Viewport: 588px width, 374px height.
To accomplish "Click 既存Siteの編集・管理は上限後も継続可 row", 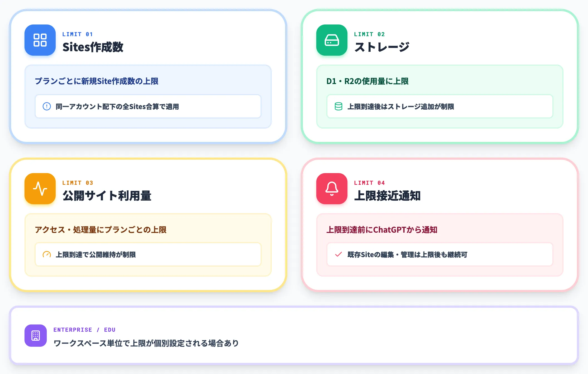I will coord(440,254).
